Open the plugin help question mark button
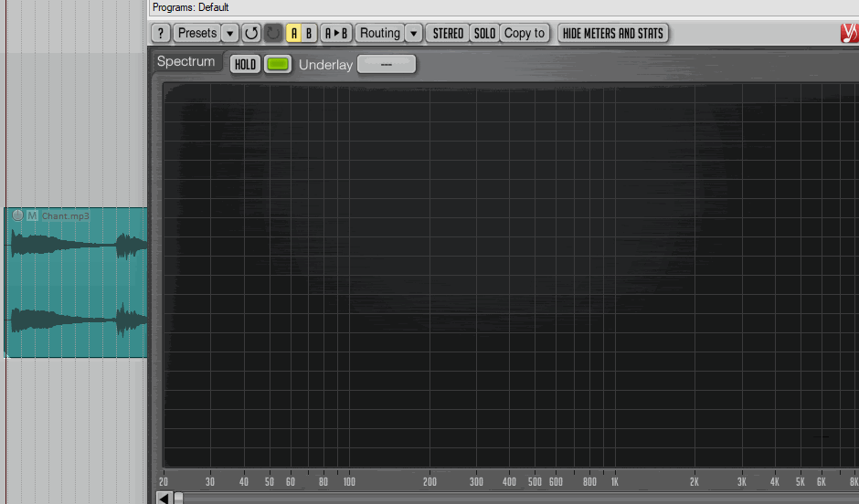Image resolution: width=859 pixels, height=504 pixels. (x=161, y=33)
